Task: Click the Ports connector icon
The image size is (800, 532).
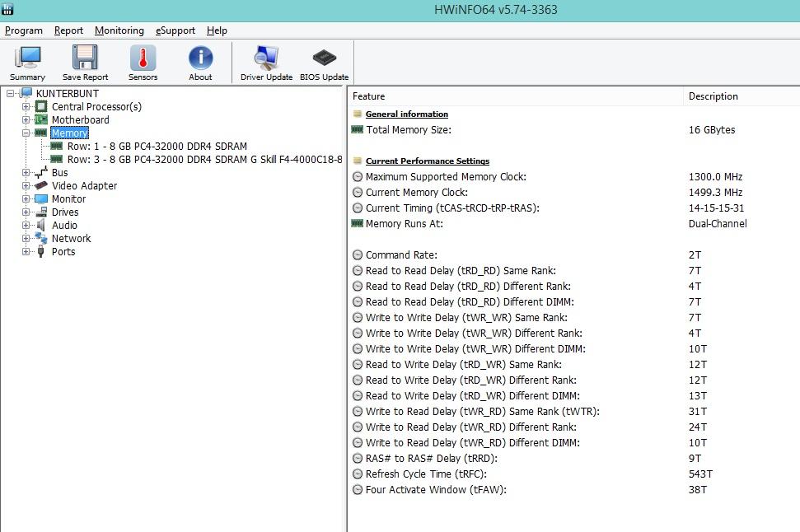Action: point(41,251)
